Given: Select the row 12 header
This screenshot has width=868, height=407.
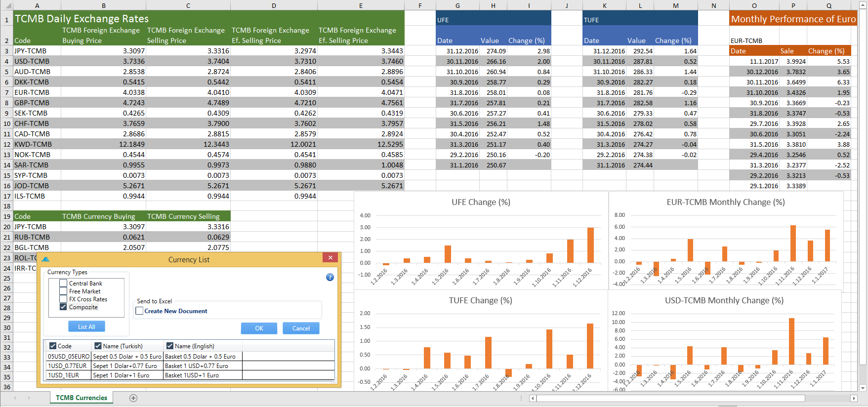Looking at the screenshot, I should pyautogui.click(x=6, y=144).
